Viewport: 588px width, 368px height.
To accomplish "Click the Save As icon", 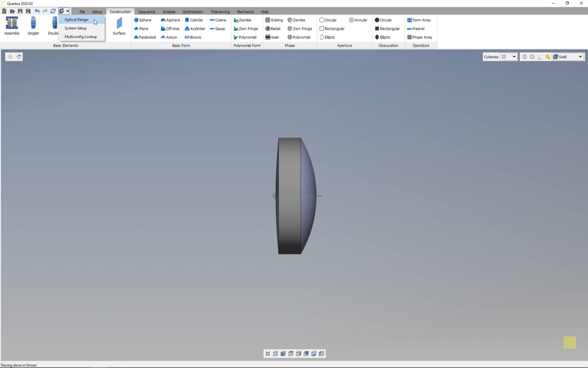I will point(28,11).
